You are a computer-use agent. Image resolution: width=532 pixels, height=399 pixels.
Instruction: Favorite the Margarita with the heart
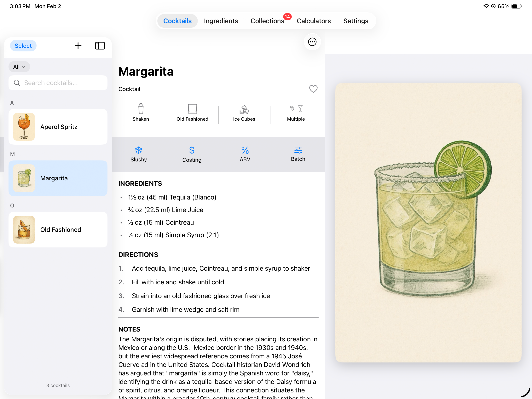[313, 89]
